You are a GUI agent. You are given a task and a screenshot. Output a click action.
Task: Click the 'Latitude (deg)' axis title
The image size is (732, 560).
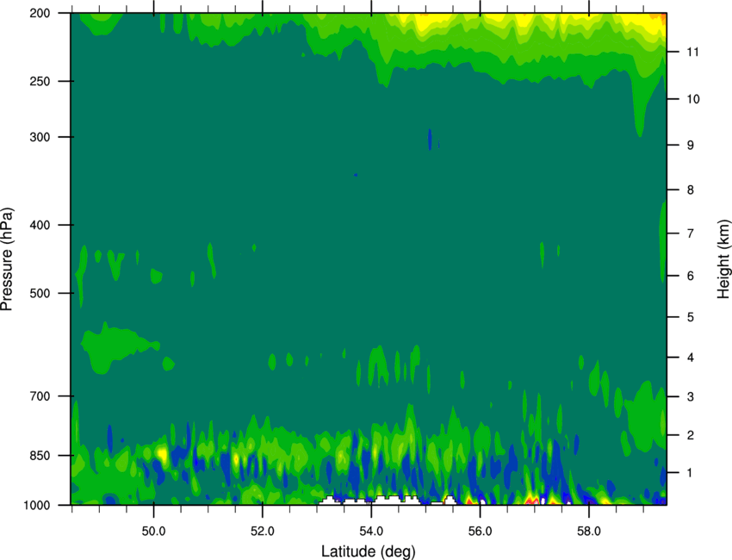[x=368, y=551]
